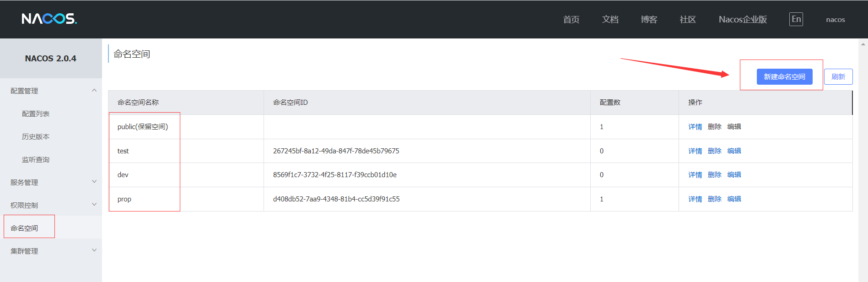The height and width of the screenshot is (282, 868).
Task: Expand the 集群管理 sidebar section
Action: tap(94, 251)
